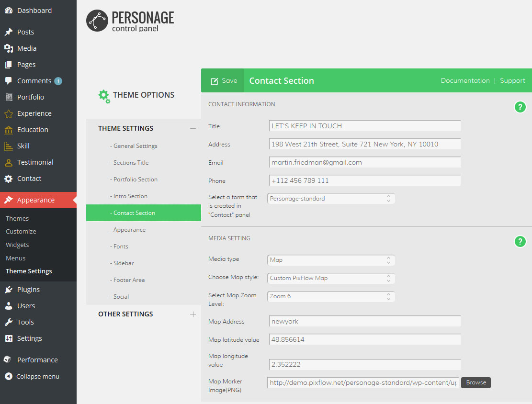The height and width of the screenshot is (404, 532).
Task: Click into the Email input field
Action: pyautogui.click(x=364, y=162)
